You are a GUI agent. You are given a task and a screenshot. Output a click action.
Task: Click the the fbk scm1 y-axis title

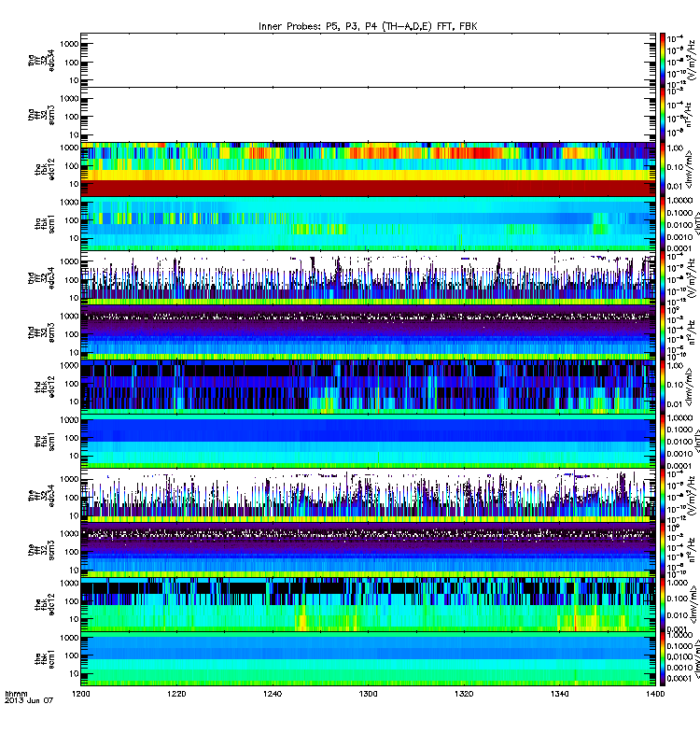(x=45, y=659)
